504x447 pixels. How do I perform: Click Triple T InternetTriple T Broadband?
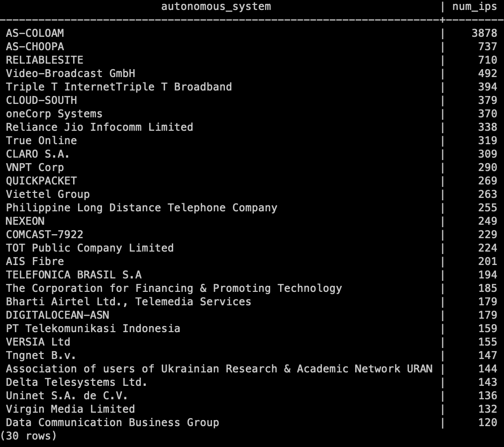click(119, 87)
